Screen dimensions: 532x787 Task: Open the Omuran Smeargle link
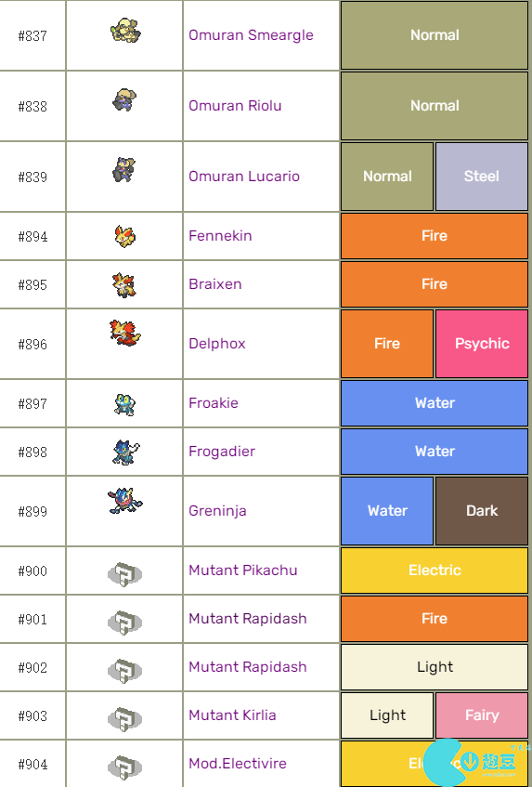click(x=251, y=35)
